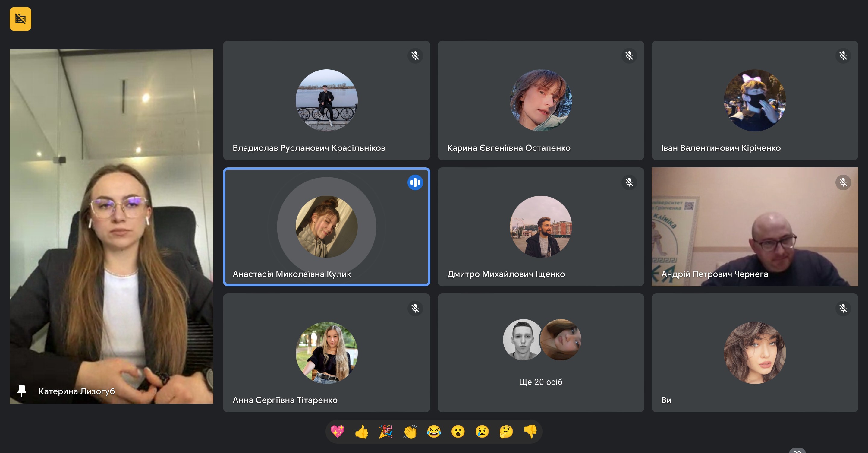
Task: Send the surprised face reaction
Action: [x=458, y=431]
